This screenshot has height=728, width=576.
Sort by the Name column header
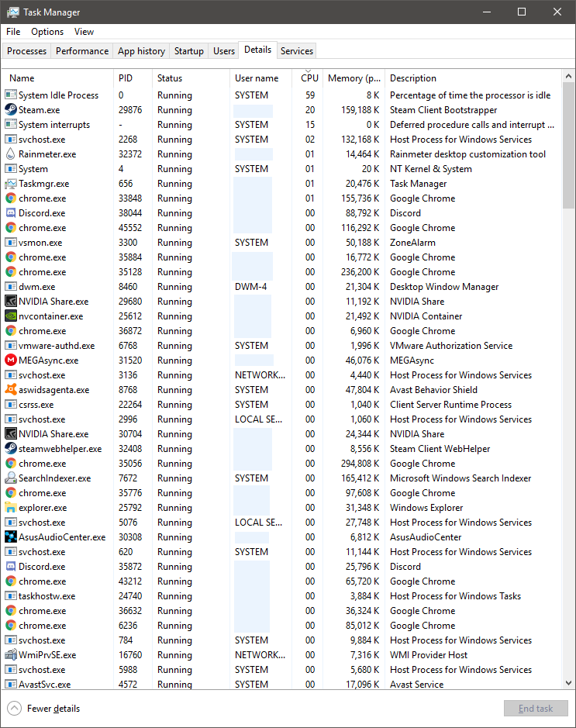[x=57, y=78]
